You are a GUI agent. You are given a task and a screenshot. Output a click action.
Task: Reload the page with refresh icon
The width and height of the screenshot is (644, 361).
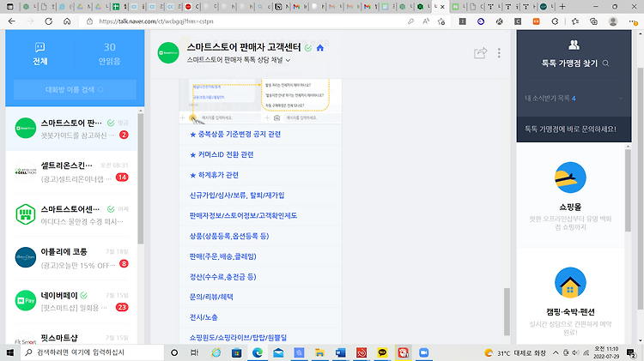48,21
